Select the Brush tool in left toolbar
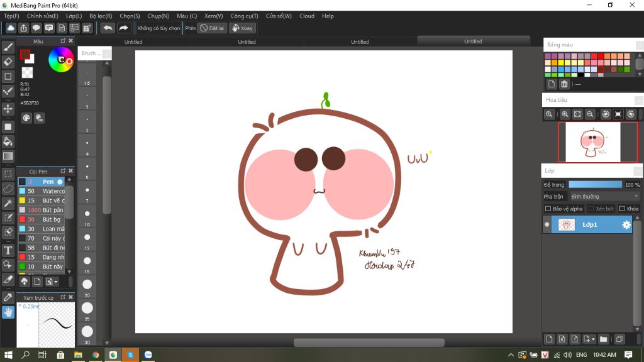Screen dimensions: 644x362 [8, 47]
